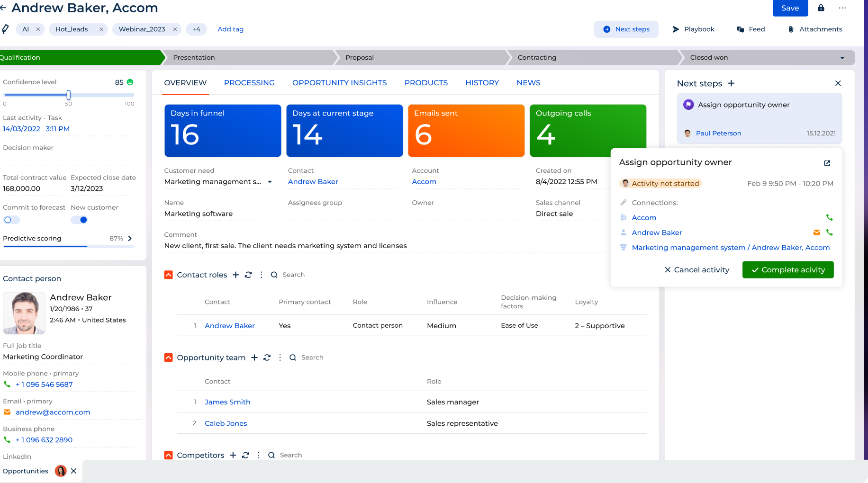Adjust the Confidence level slider handle
868x483 pixels.
pyautogui.click(x=69, y=95)
